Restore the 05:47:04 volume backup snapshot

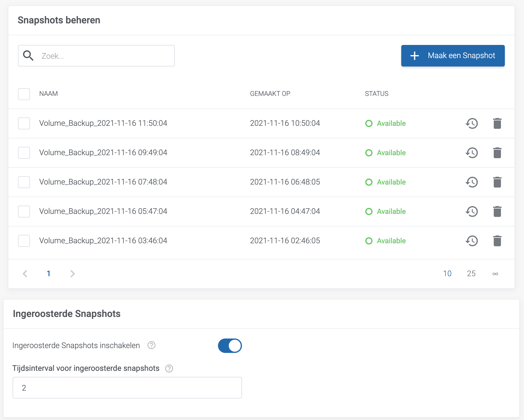coord(472,211)
